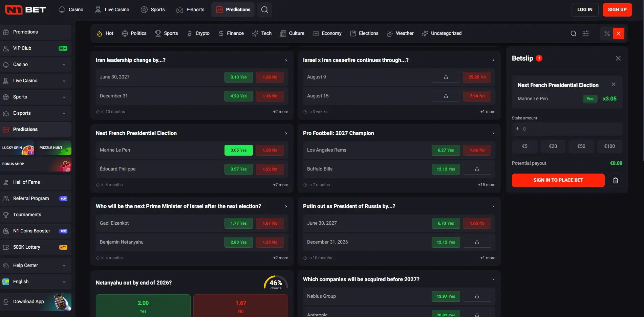The height and width of the screenshot is (317, 644).
Task: Bet 1.16 No on December 31 Iran
Action: pyautogui.click(x=270, y=96)
